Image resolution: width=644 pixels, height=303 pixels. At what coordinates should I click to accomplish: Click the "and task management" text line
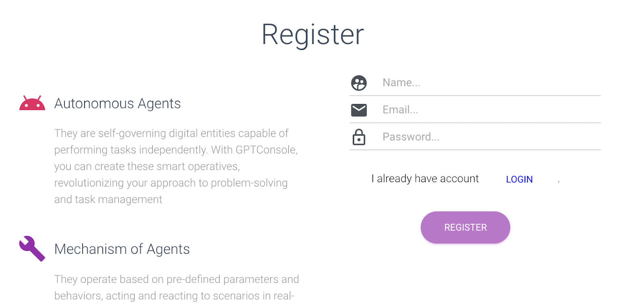pyautogui.click(x=108, y=199)
